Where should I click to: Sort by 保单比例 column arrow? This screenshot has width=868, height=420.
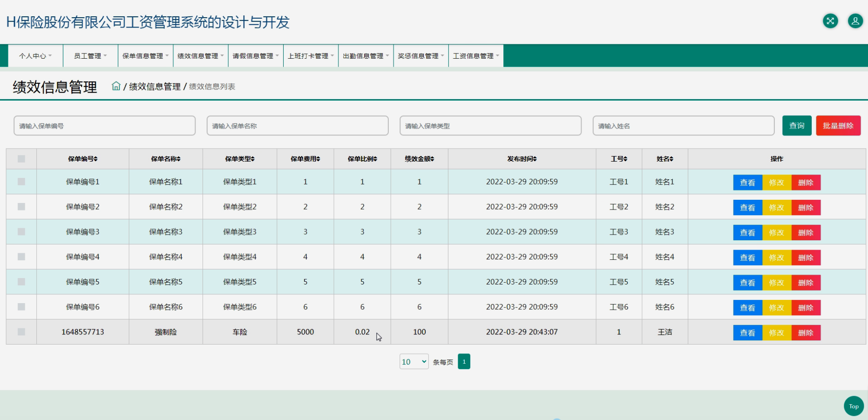[x=375, y=159]
